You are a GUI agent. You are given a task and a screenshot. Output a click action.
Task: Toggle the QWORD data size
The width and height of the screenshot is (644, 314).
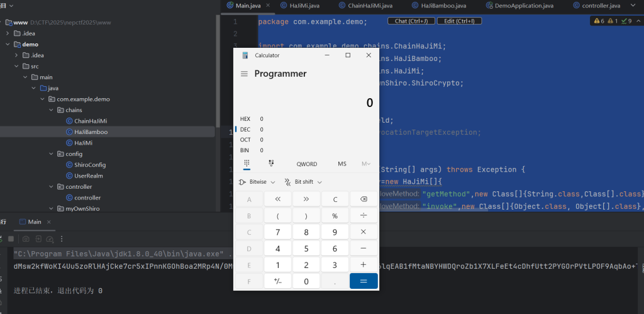tap(307, 164)
